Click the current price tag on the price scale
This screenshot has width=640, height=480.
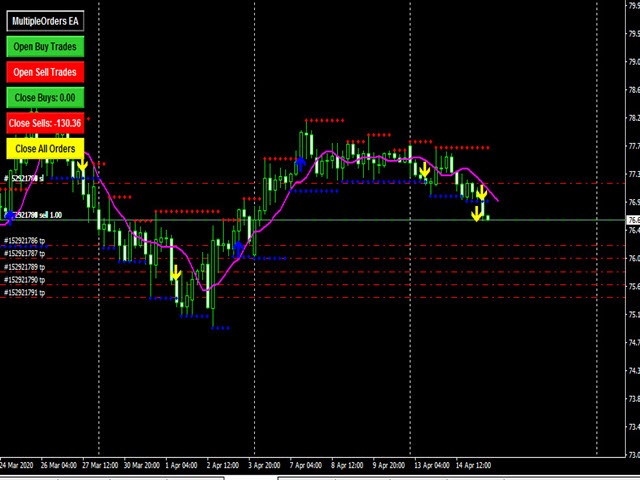coord(633,220)
